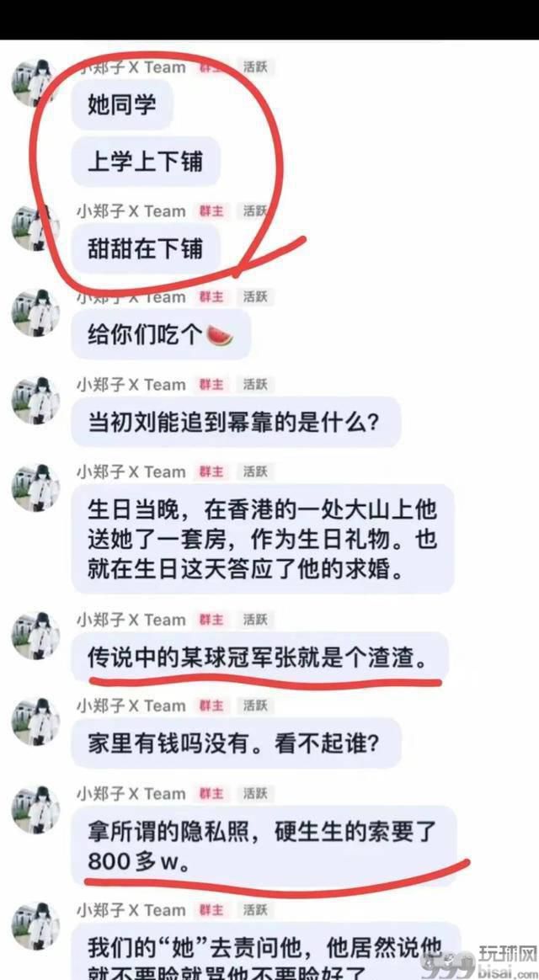
Task: Tap avatar beside 传说中的某球冠军 message
Action: pyautogui.click(x=35, y=636)
